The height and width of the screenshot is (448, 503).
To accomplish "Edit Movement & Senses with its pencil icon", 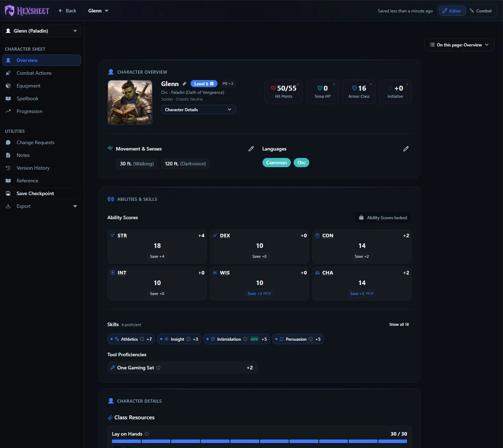I will coord(251,149).
